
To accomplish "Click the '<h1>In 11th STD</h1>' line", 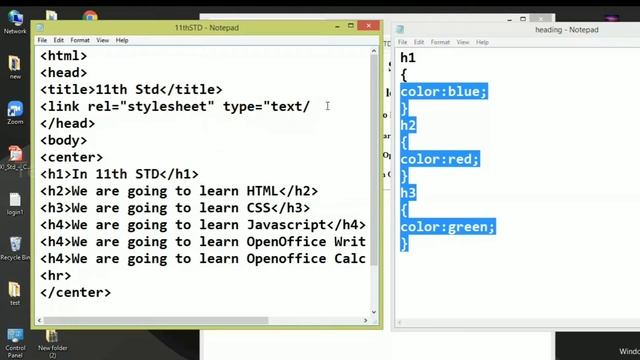I will tap(119, 174).
